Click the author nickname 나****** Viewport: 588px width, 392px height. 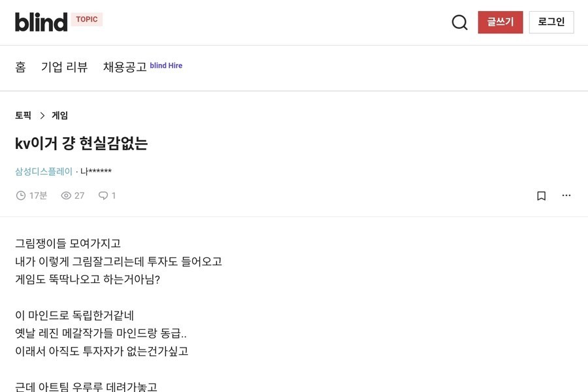coord(96,172)
